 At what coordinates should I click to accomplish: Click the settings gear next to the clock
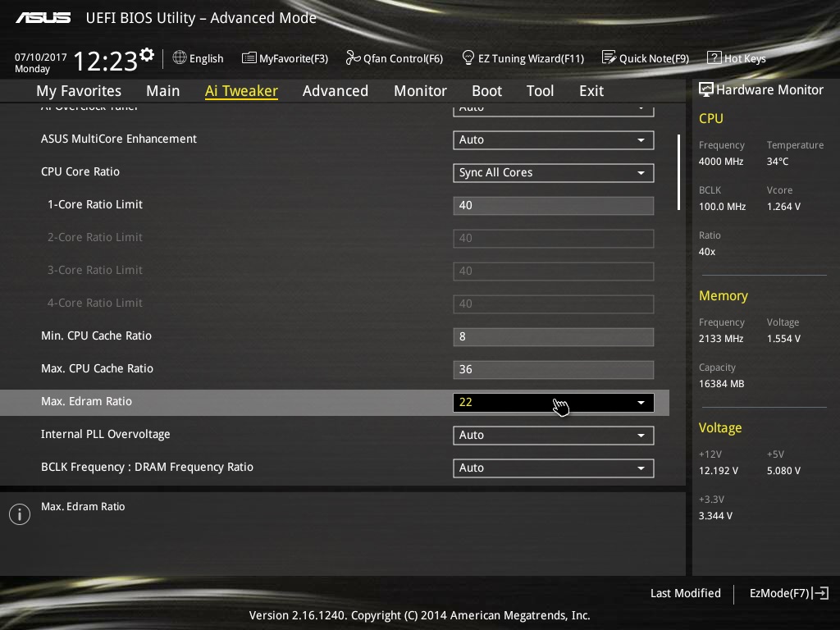tap(147, 55)
